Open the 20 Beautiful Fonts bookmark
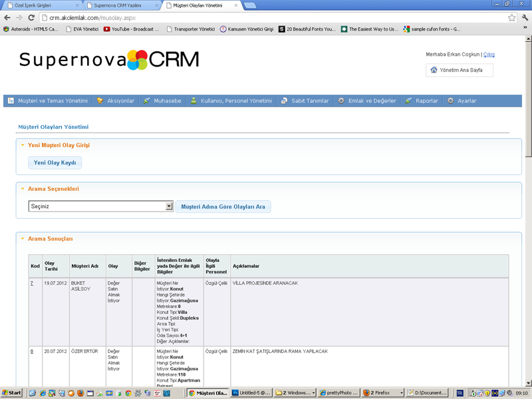This screenshot has height=399, width=532. (x=307, y=29)
